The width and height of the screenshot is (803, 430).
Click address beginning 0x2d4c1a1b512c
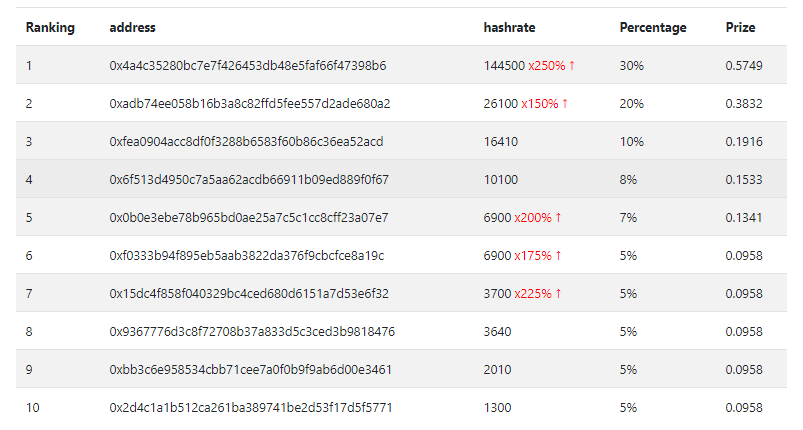pyautogui.click(x=250, y=407)
